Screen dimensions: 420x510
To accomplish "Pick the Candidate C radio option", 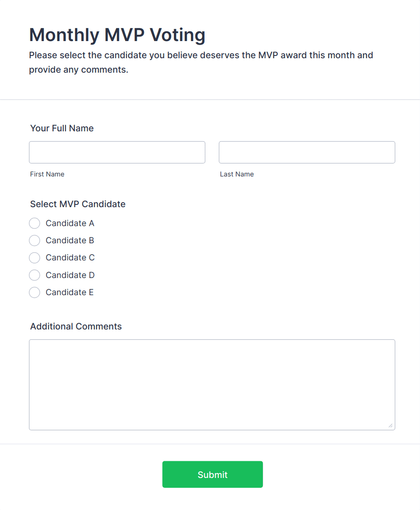I will pyautogui.click(x=35, y=258).
